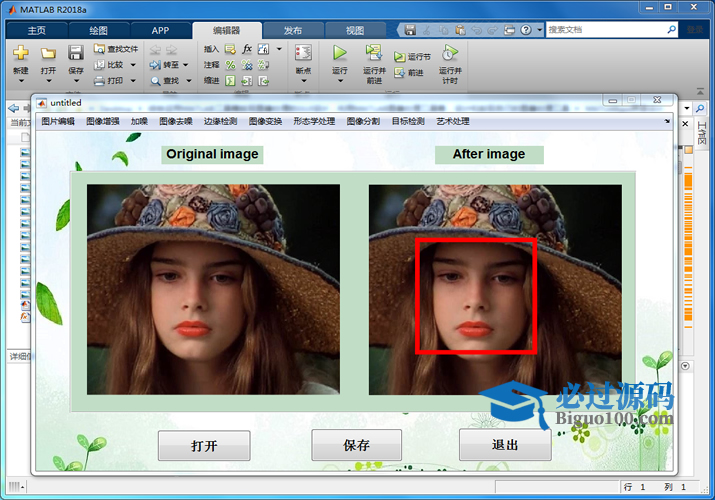Open the 艺术处理 menu
The width and height of the screenshot is (715, 500).
453,121
